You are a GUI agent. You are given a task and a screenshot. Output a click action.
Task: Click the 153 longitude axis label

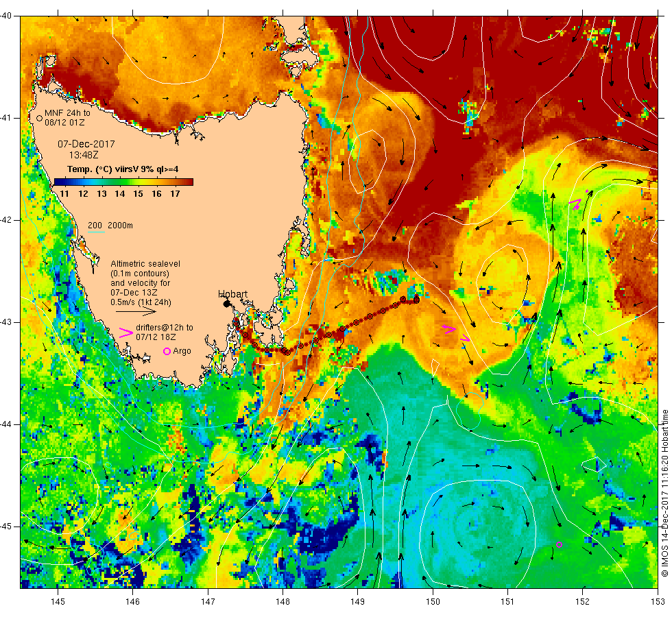[x=658, y=602]
